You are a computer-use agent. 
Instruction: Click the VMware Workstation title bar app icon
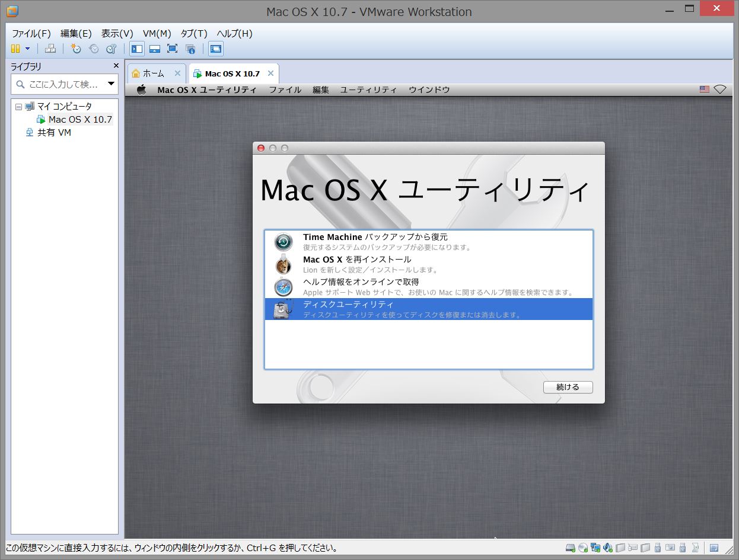click(12, 11)
